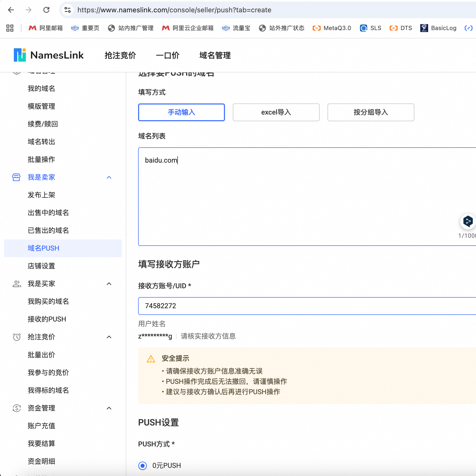
Task: Click the NamesLink logo
Action: [49, 55]
